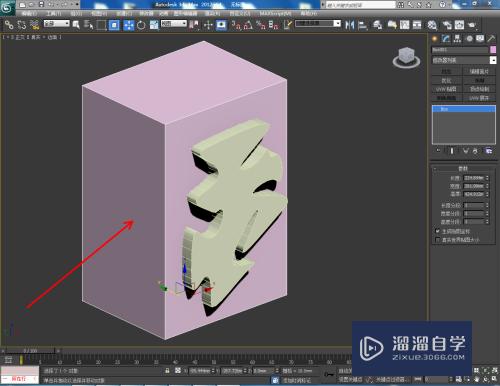The height and width of the screenshot is (386, 500).
Task: Toggle Keyboard Shortcut Override
Action: pyautogui.click(x=221, y=25)
